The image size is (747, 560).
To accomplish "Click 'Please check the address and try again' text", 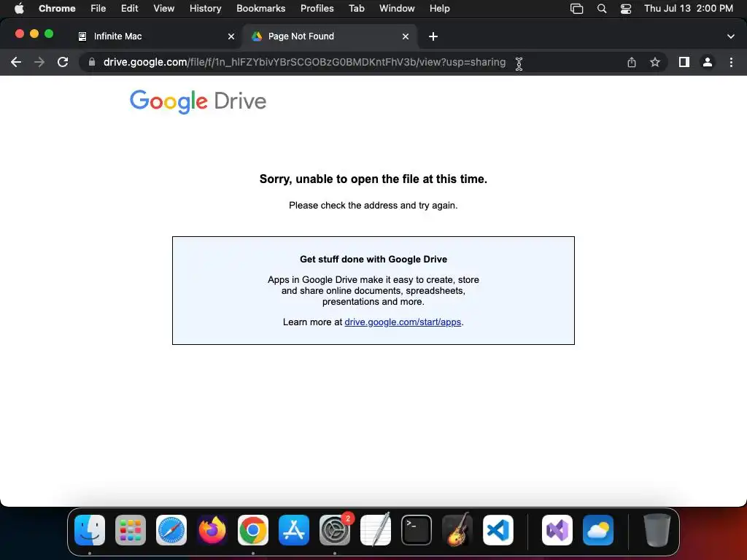I will (373, 205).
